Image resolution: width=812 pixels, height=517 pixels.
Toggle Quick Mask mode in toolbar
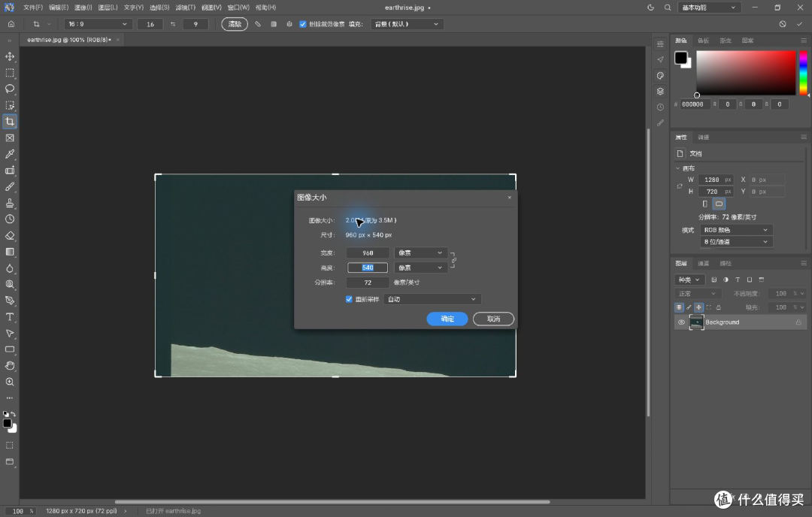coord(10,446)
